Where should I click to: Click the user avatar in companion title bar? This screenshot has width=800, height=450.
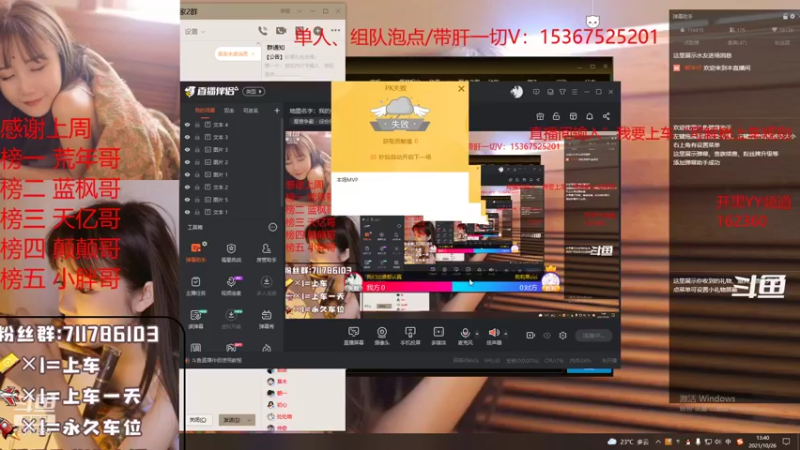pyautogui.click(x=516, y=92)
